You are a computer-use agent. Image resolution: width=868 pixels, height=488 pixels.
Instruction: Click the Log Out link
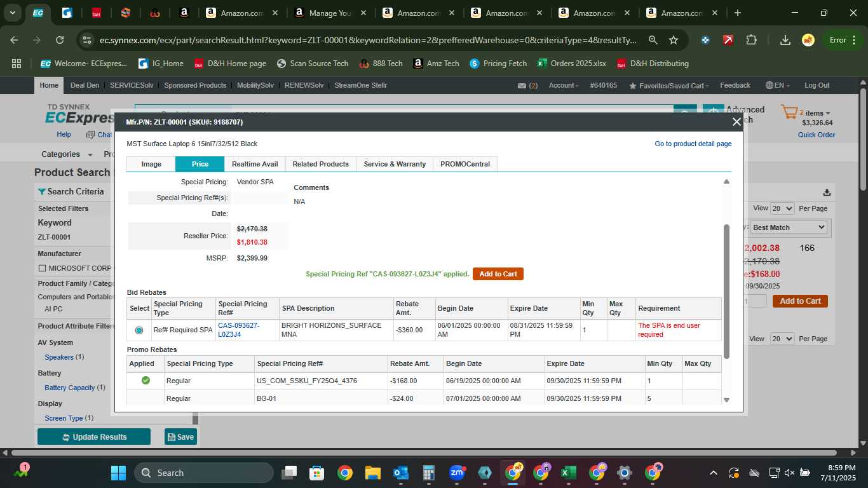(x=817, y=86)
